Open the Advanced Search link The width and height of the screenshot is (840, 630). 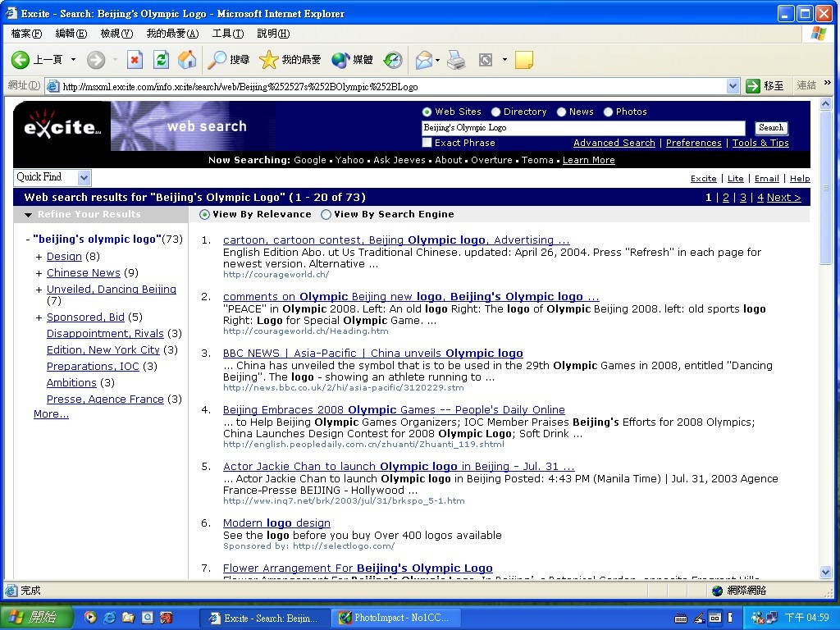tap(614, 143)
